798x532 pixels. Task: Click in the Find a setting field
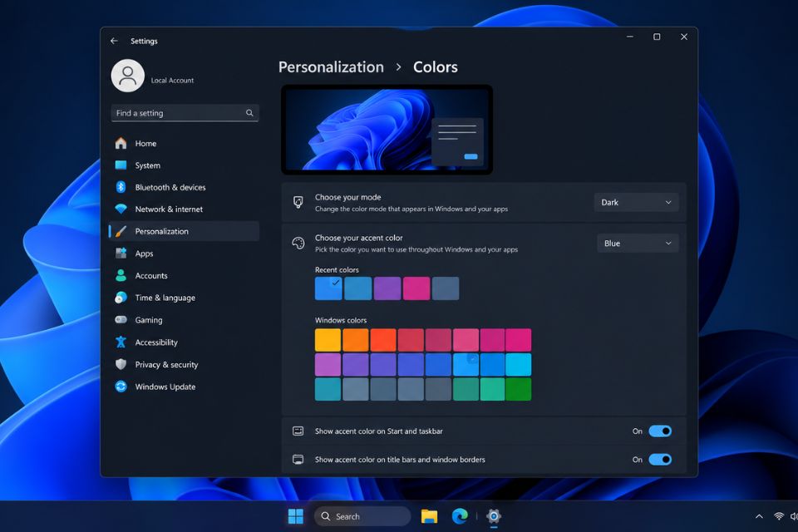pyautogui.click(x=185, y=113)
